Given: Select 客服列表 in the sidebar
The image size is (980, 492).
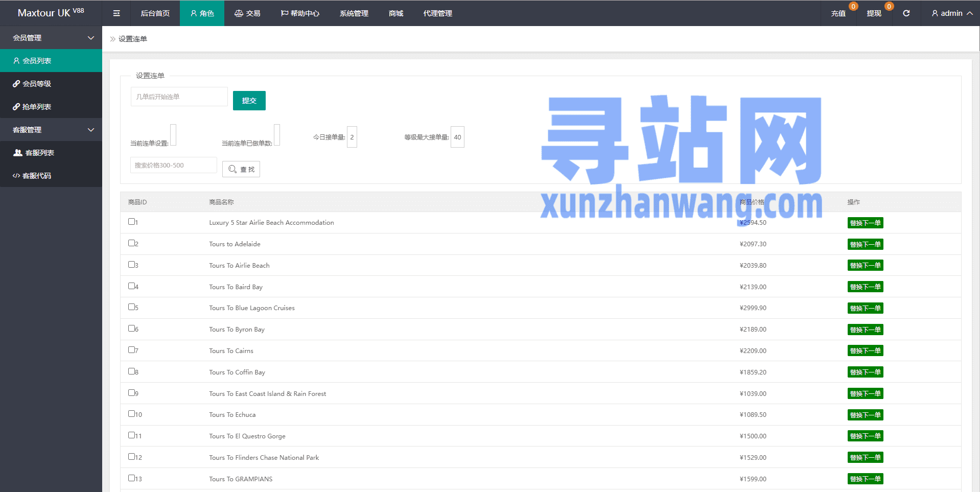Looking at the screenshot, I should 51,153.
